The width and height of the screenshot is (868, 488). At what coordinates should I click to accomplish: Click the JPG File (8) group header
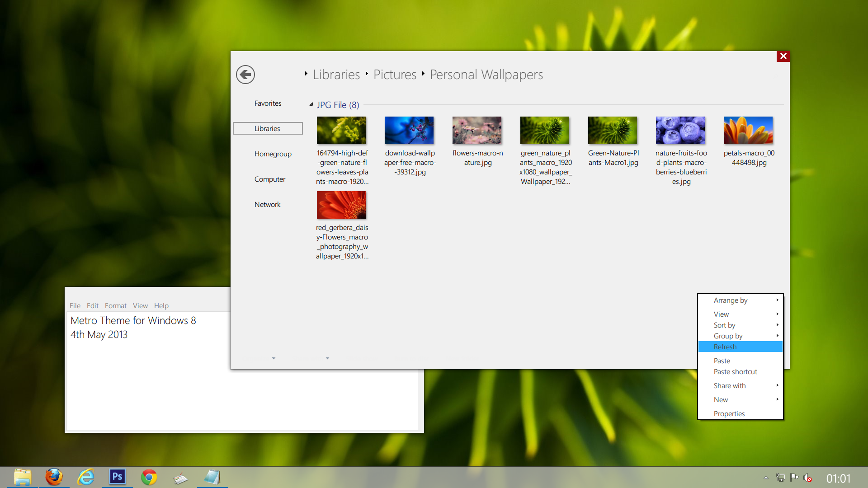[x=338, y=105]
